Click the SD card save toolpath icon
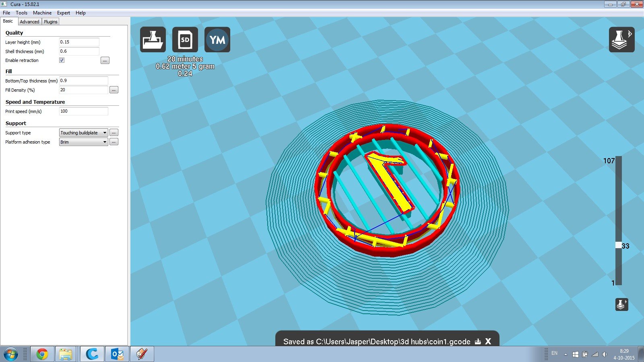Image resolution: width=644 pixels, height=362 pixels. [185, 39]
